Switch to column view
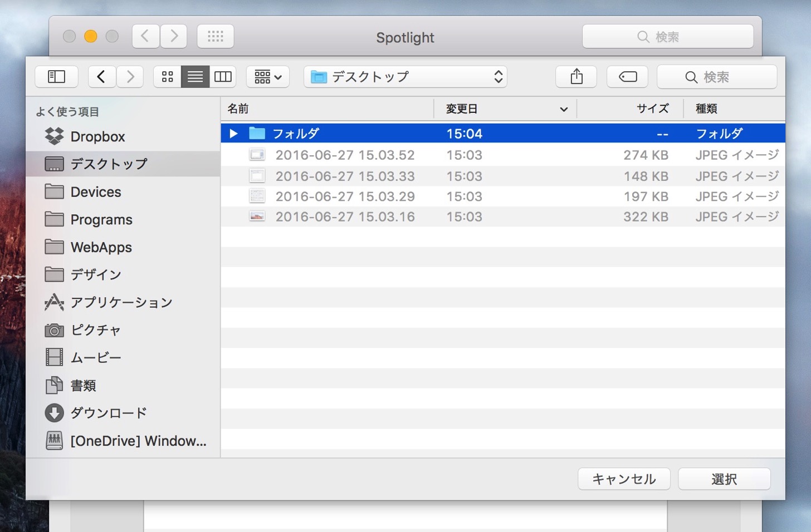Screen dimensions: 811x532 [223, 77]
